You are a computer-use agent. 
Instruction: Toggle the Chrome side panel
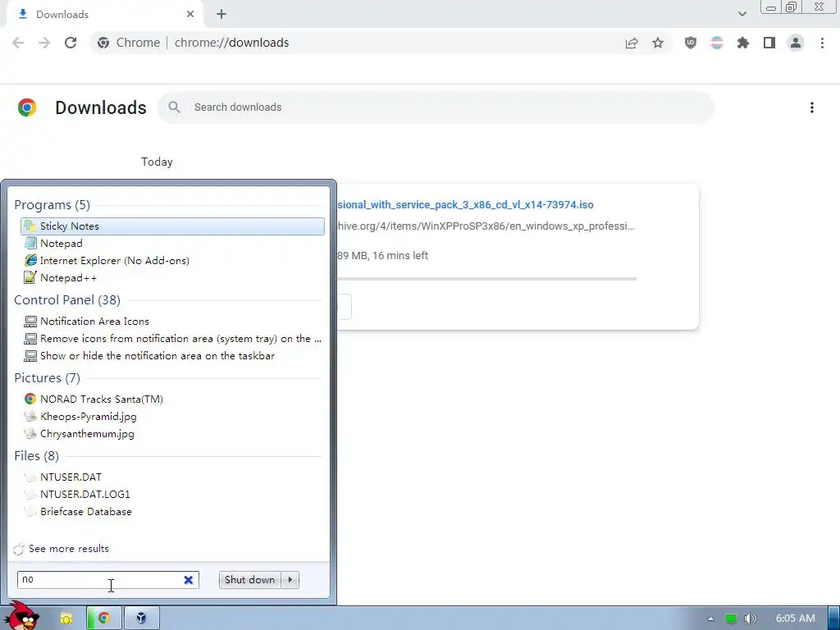point(769,43)
